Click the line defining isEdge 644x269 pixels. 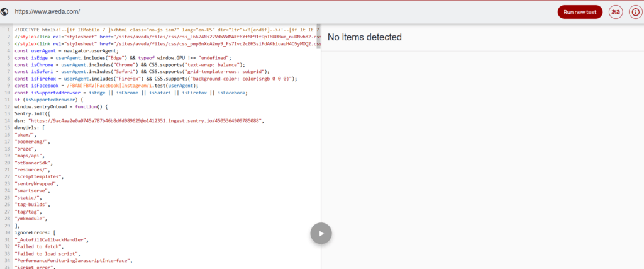(x=123, y=57)
